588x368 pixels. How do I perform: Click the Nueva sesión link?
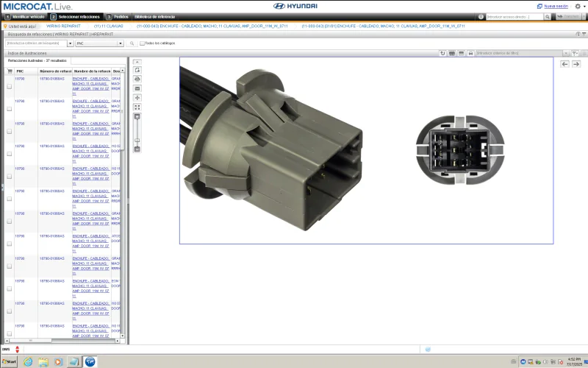click(x=556, y=6)
